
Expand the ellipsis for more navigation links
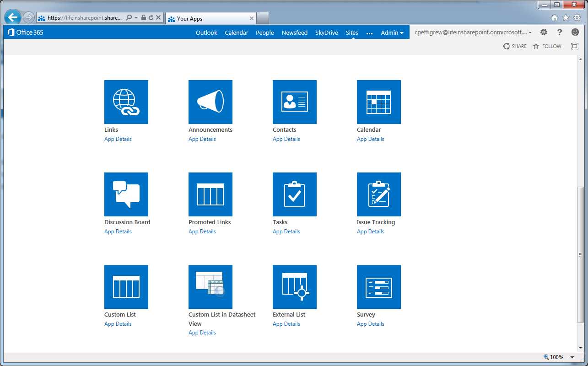(x=369, y=32)
